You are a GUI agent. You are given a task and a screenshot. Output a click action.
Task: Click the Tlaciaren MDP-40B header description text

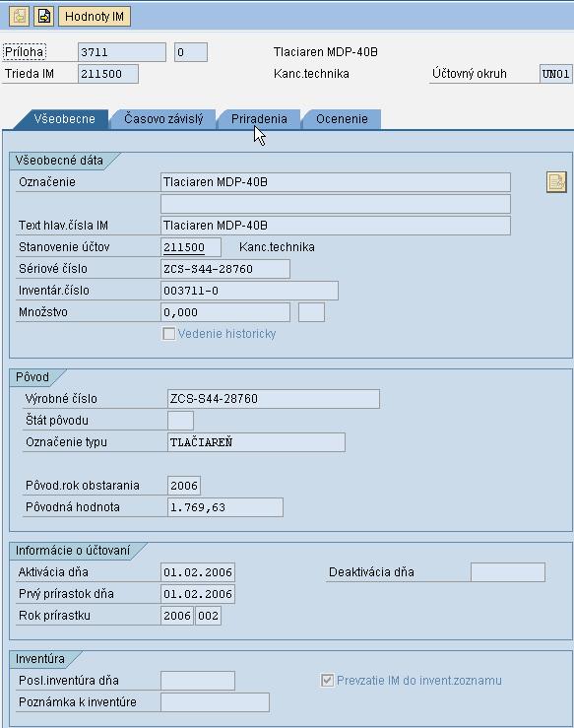point(325,52)
